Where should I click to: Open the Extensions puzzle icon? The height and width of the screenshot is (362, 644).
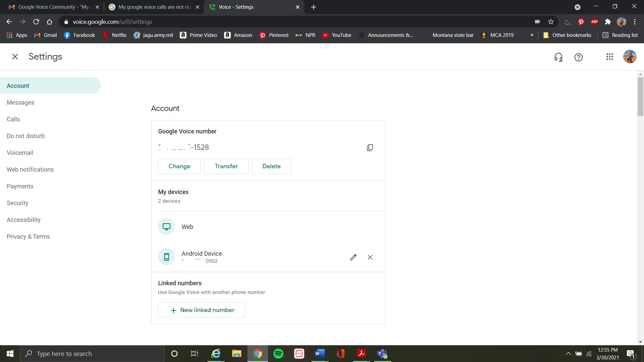pyautogui.click(x=608, y=22)
